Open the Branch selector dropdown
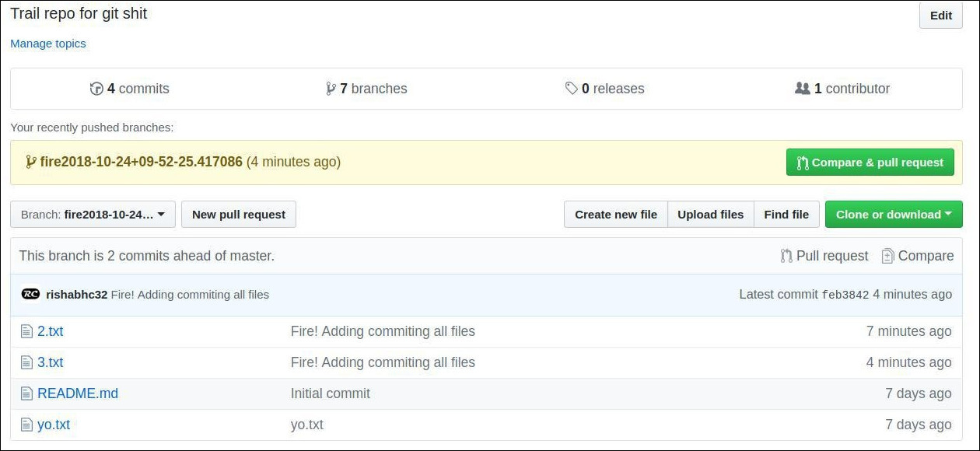 [x=93, y=215]
